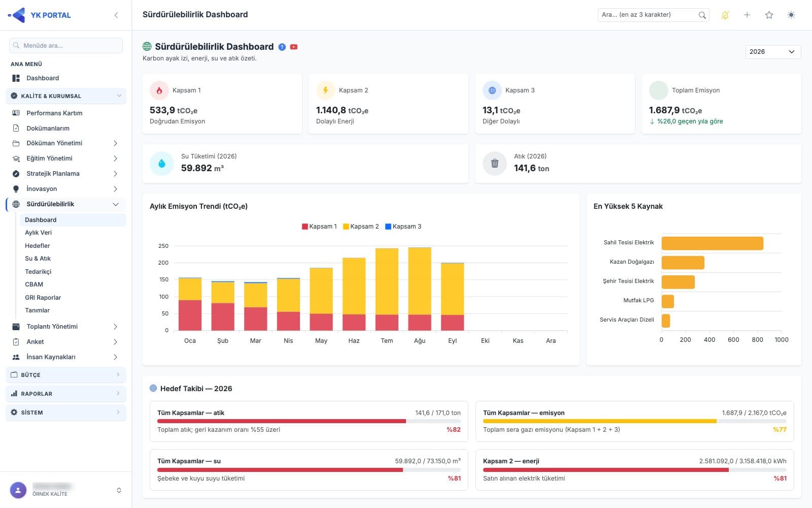812x508 pixels.
Task: Go to Performans Kartım page
Action: pos(66,113)
